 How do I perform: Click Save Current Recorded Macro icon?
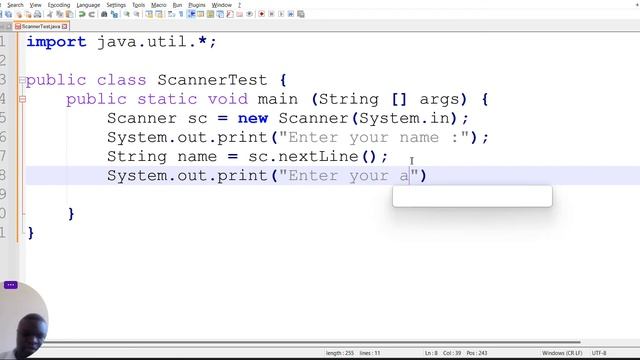click(x=300, y=14)
